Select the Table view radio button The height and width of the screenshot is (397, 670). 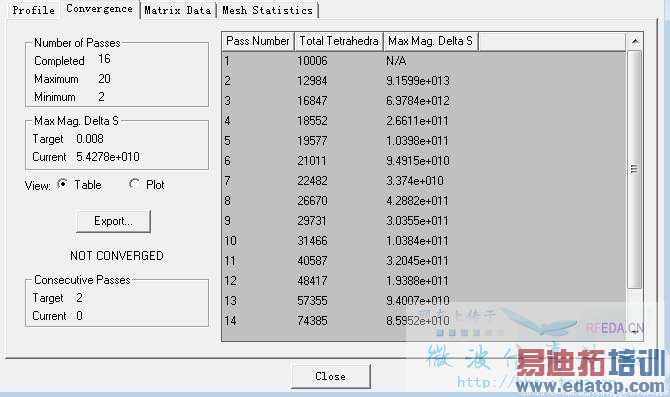tap(62, 185)
